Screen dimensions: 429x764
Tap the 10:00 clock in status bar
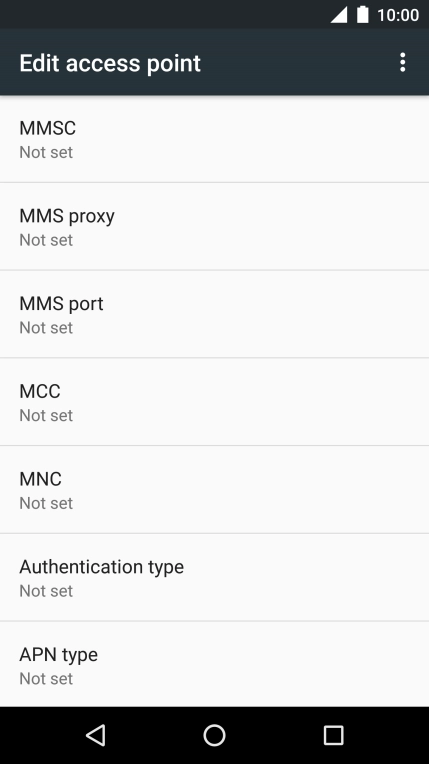point(398,15)
